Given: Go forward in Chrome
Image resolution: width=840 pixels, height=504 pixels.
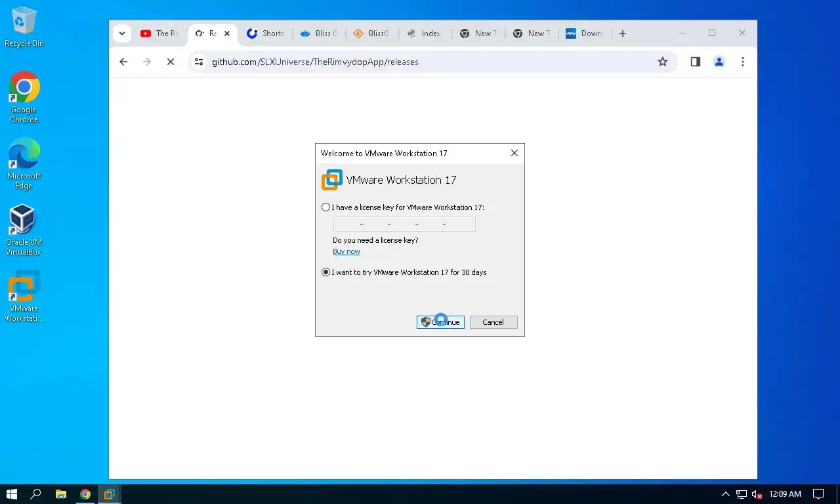Looking at the screenshot, I should (147, 62).
